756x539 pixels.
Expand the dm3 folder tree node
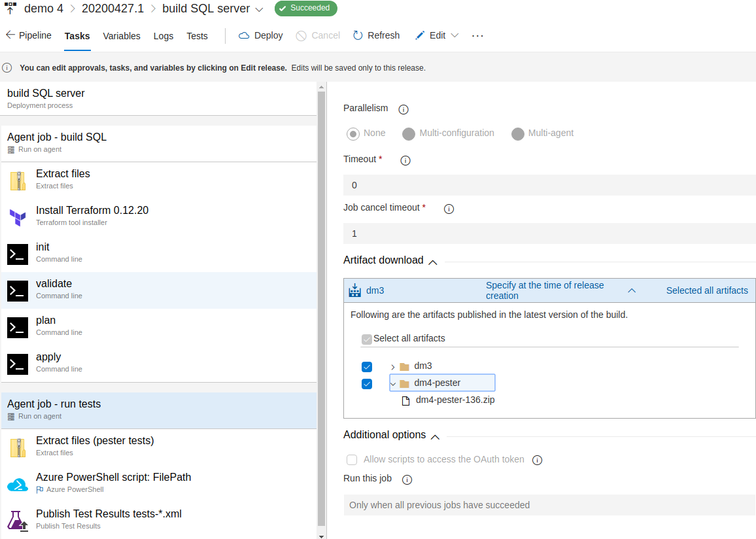(393, 367)
